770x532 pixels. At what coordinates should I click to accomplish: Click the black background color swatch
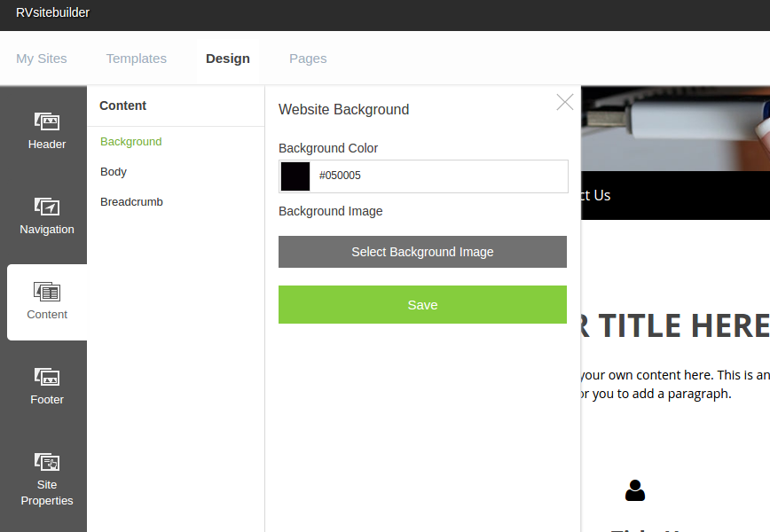(x=295, y=176)
